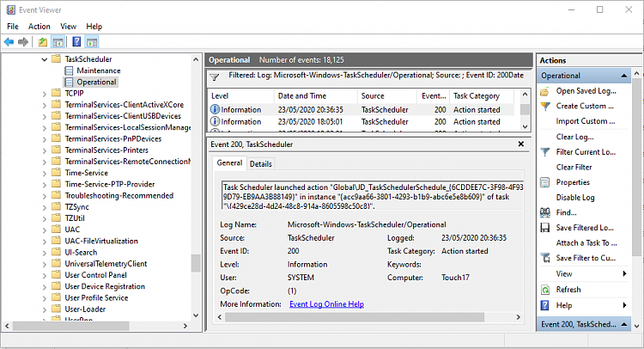Collapse the Operational actions section header

coord(624,76)
